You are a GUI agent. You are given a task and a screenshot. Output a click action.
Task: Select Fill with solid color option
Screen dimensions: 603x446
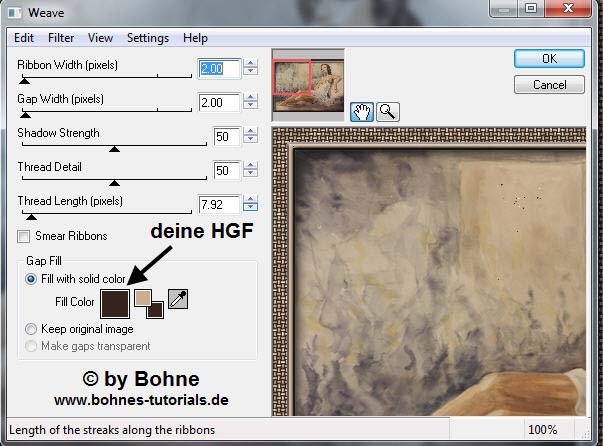(x=32, y=279)
